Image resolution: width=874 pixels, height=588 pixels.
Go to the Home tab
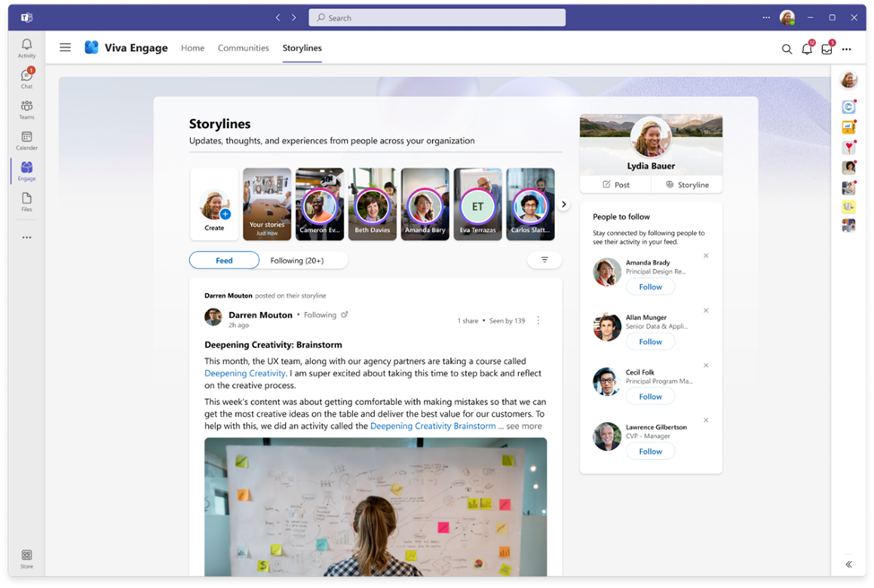[x=193, y=48]
